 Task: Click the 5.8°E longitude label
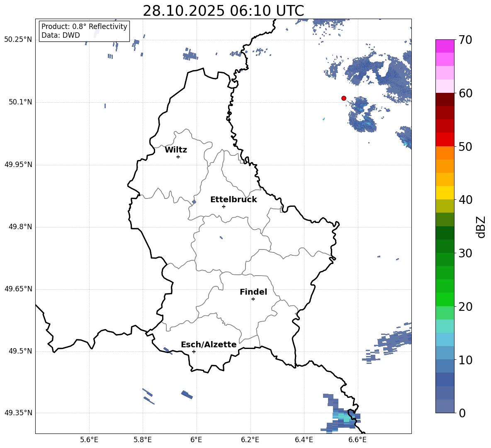143,440
